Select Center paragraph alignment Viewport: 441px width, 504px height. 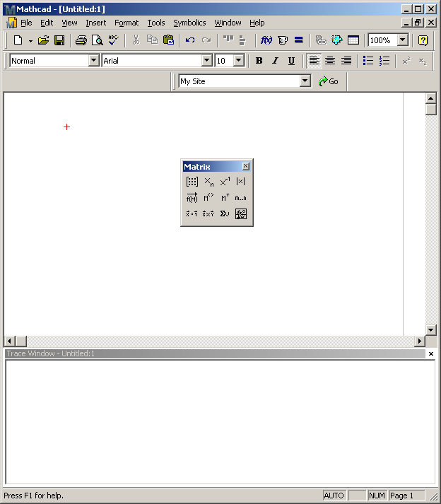[x=330, y=61]
